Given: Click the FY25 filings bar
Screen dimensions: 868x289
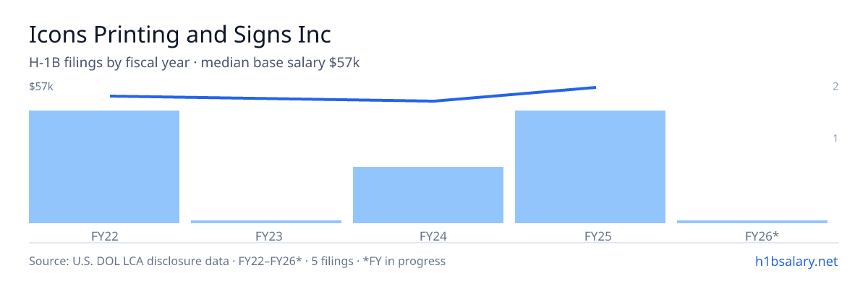Looking at the screenshot, I should (x=590, y=167).
